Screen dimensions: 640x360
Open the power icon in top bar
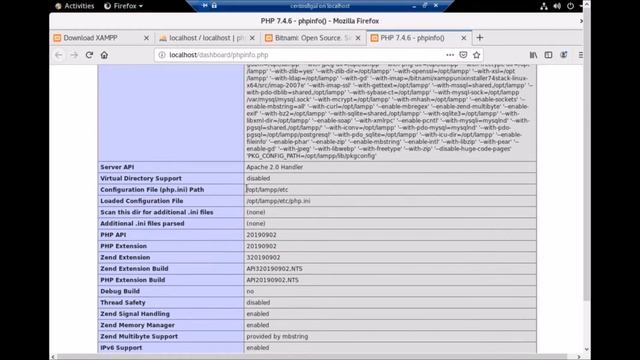coord(570,6)
